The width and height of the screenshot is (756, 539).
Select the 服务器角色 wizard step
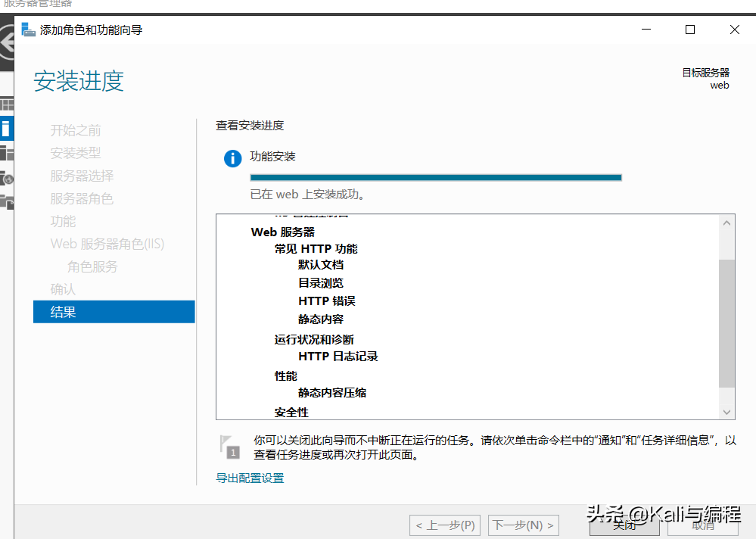pyautogui.click(x=82, y=198)
